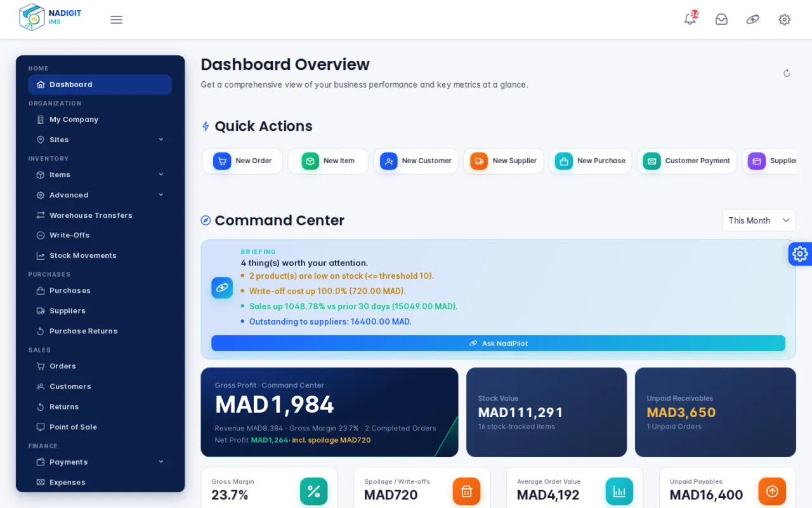Click the New Item box icon
Viewport: 812px width, 508px height.
pyautogui.click(x=310, y=161)
